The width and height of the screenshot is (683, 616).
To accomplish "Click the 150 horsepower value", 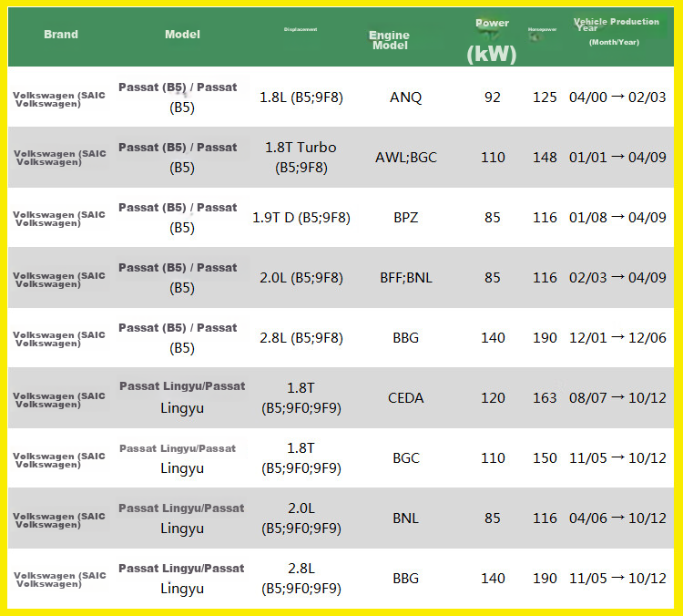I will click(545, 457).
